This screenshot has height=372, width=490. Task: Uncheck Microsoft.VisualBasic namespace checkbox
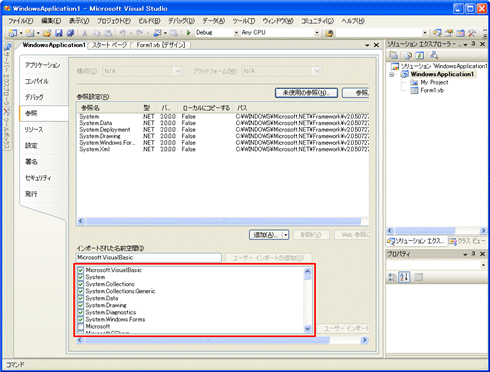click(x=80, y=270)
